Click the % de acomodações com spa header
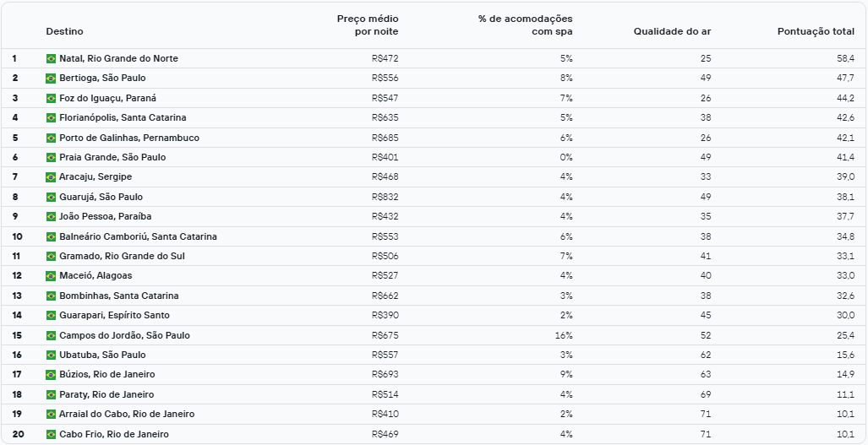Viewport: 868px width, 445px height. pos(525,25)
